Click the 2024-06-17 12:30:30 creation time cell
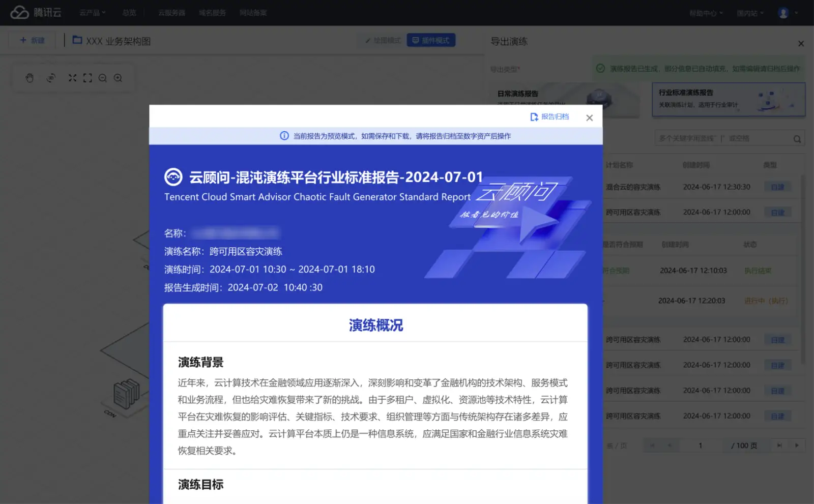The width and height of the screenshot is (814, 504). point(716,187)
